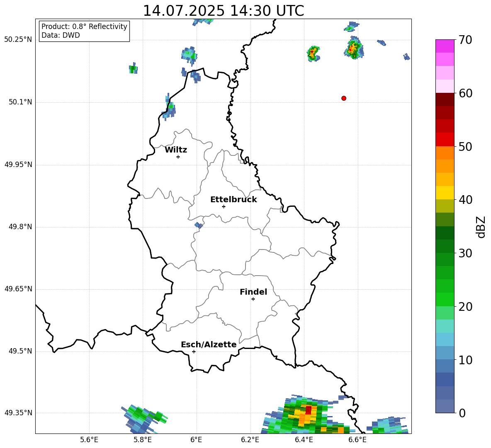Click the 49.8°N latitude label
The image size is (491, 448).
coord(20,227)
